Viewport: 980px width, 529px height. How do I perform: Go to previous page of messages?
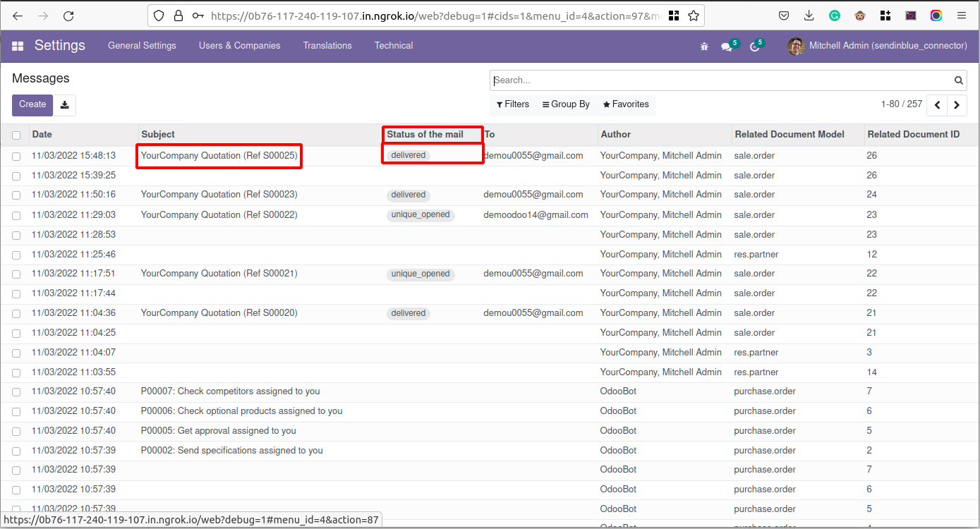(x=937, y=105)
